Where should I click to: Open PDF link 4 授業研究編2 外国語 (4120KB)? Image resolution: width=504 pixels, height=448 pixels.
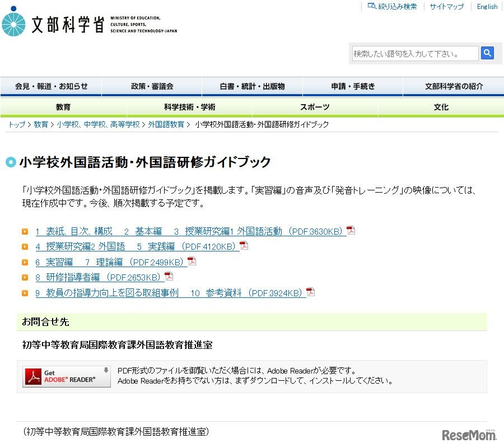(137, 246)
